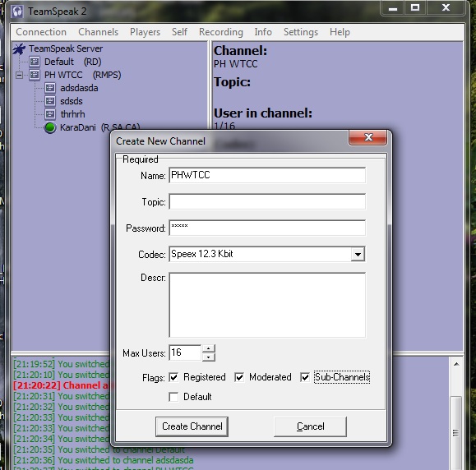Click the 21:20:34 log entry
476x470 pixels.
click(x=61, y=439)
